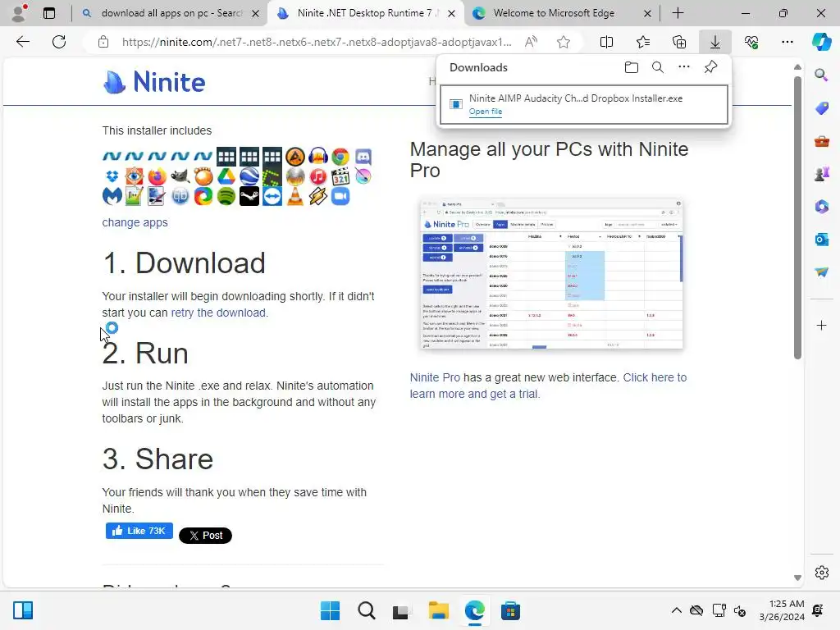Go back to the previous page
This screenshot has height=630, width=840.
pyautogui.click(x=22, y=42)
